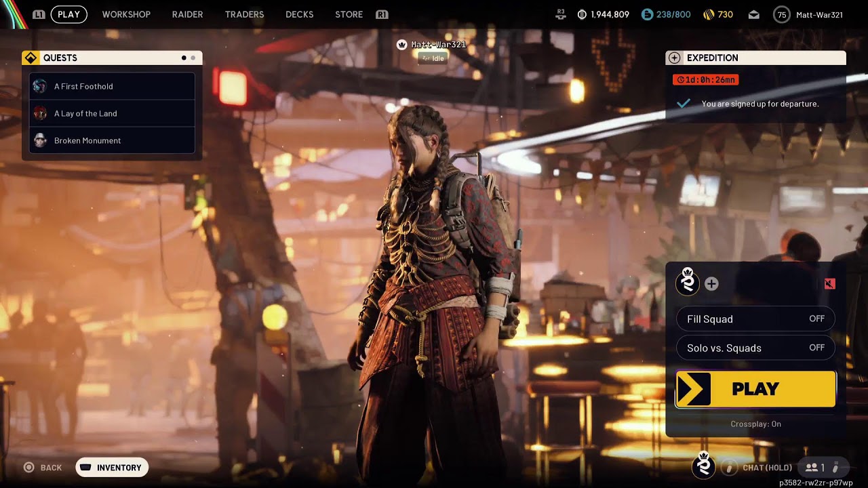The width and height of the screenshot is (868, 488).
Task: Toggle the Fill Squad setting
Action: (755, 319)
